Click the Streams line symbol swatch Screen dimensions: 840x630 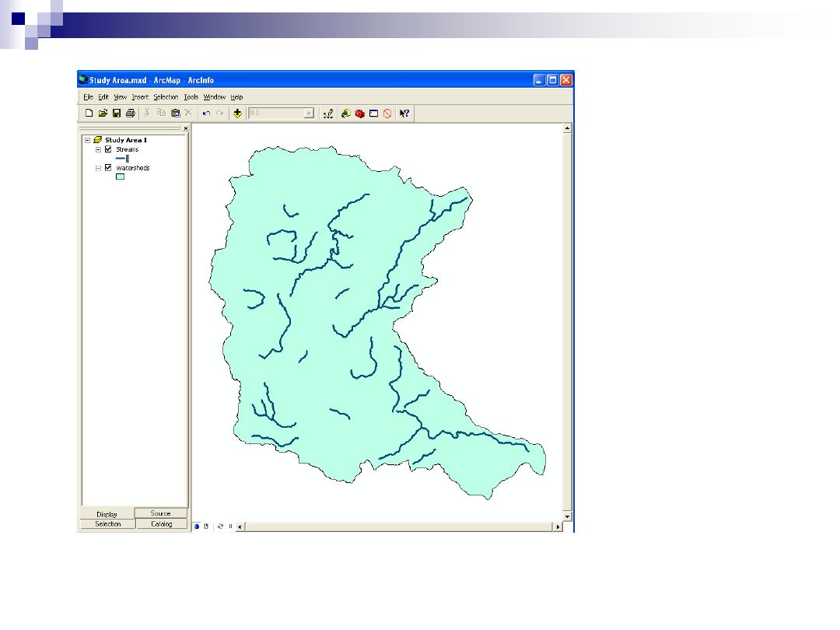[122, 159]
